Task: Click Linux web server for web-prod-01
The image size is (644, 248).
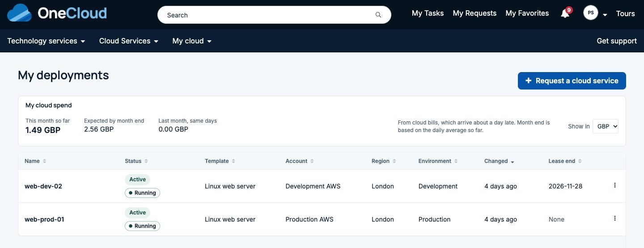Action: pyautogui.click(x=230, y=219)
